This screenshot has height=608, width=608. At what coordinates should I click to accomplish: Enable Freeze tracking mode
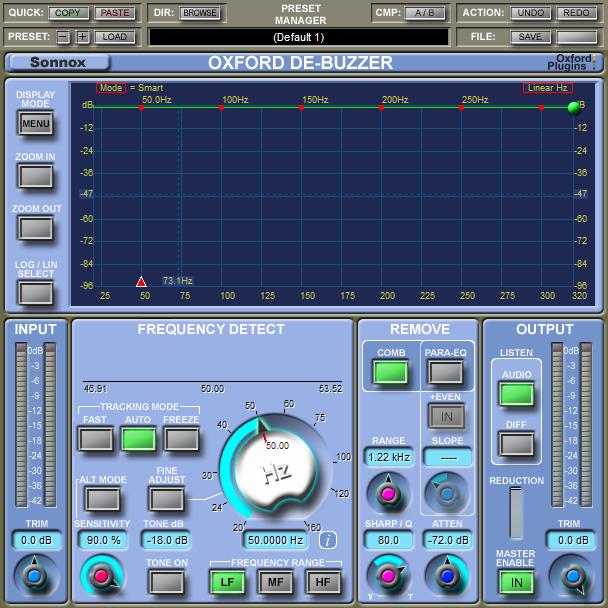(181, 439)
